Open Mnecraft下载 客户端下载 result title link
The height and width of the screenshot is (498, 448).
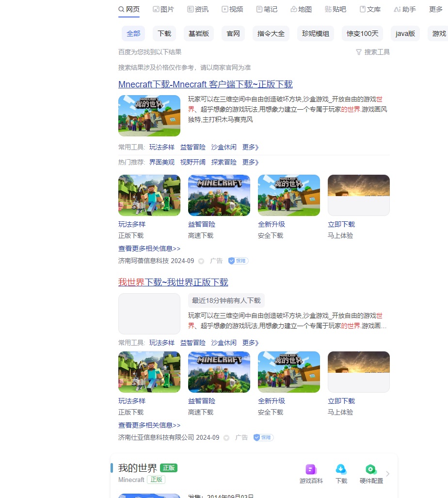click(x=206, y=84)
